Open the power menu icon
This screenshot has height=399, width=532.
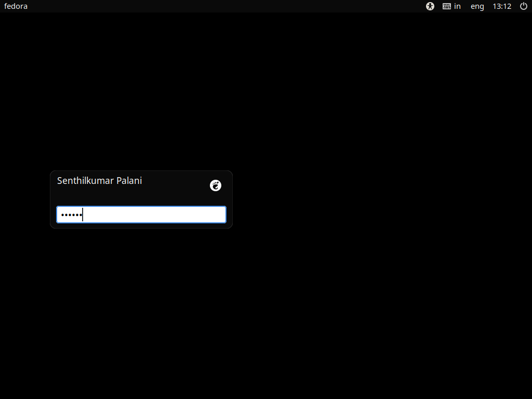pyautogui.click(x=524, y=6)
